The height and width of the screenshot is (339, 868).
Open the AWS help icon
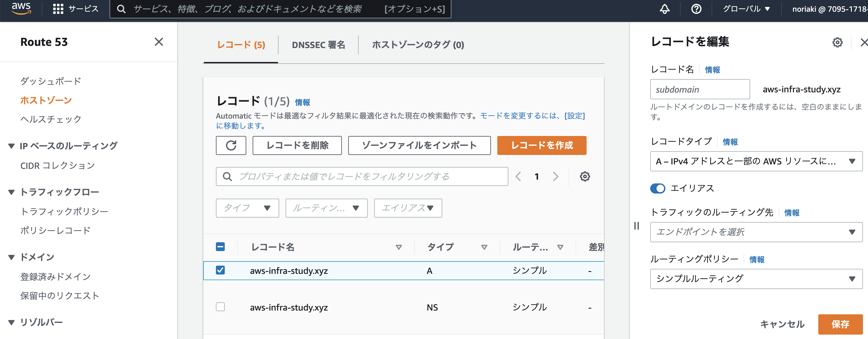point(696,9)
